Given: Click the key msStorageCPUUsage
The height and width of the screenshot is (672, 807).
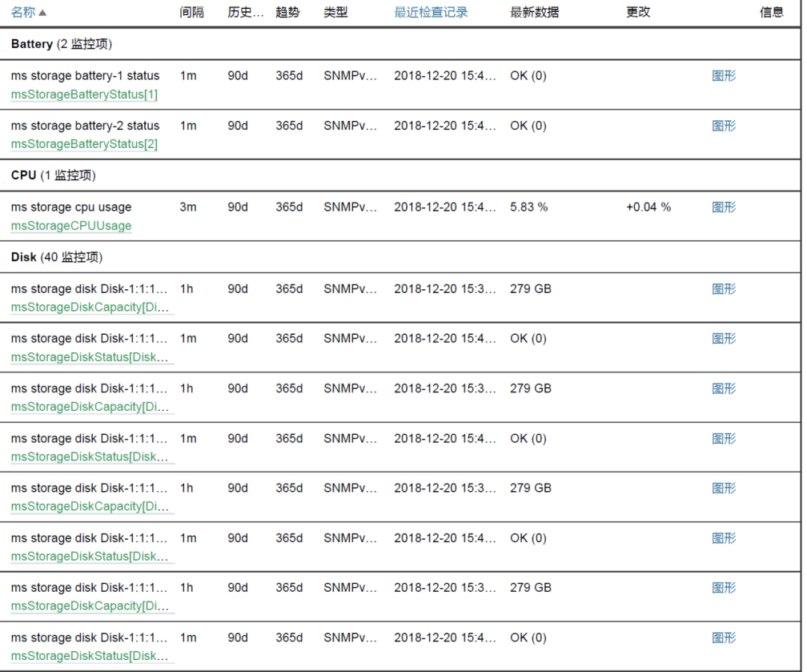Looking at the screenshot, I should tap(71, 226).
